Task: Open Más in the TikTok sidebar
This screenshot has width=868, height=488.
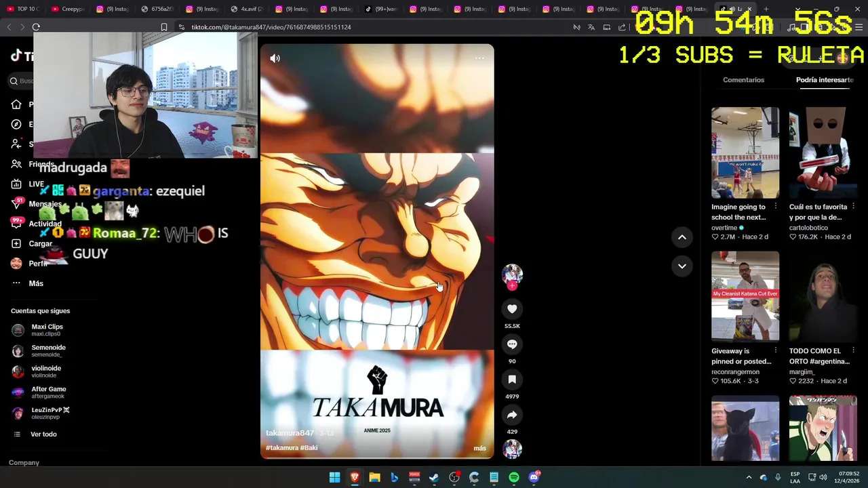Action: tap(27, 283)
